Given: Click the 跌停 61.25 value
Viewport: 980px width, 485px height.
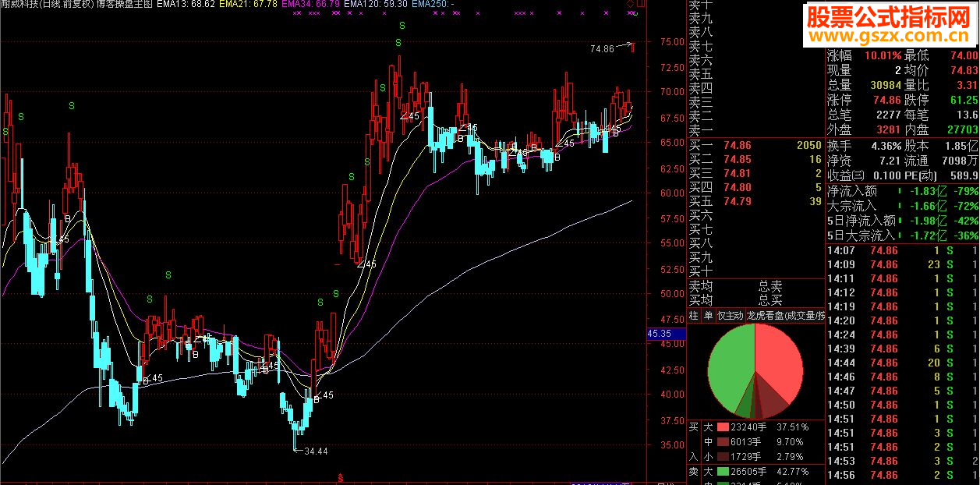Looking at the screenshot, I should point(964,100).
